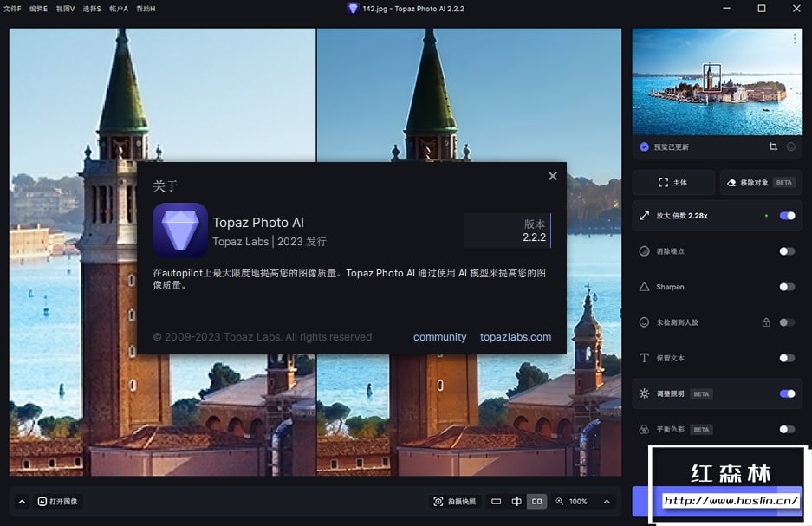This screenshot has height=526, width=812.
Task: Expand the bottom-left file tray chevron
Action: click(x=22, y=502)
